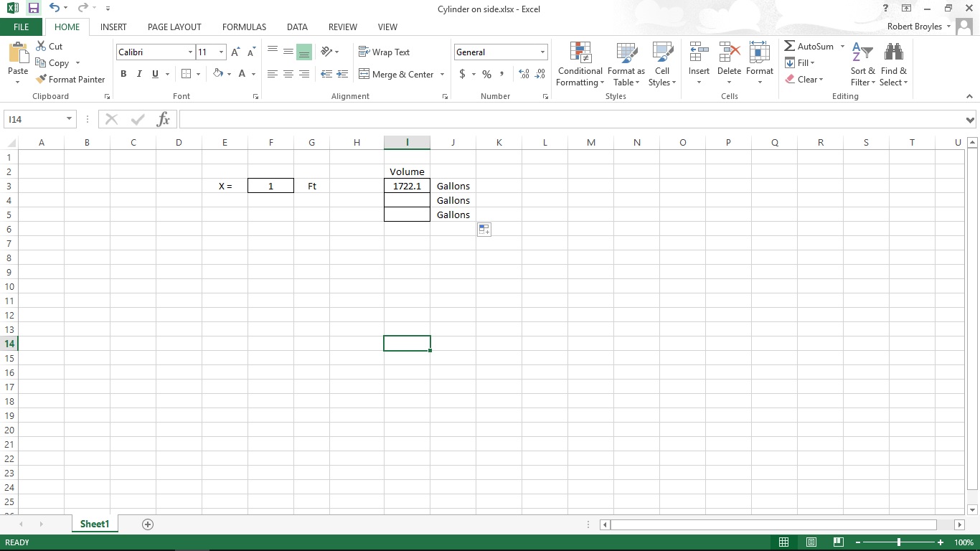Apply comma style number format
Screen dimensions: 980x551
click(x=501, y=74)
